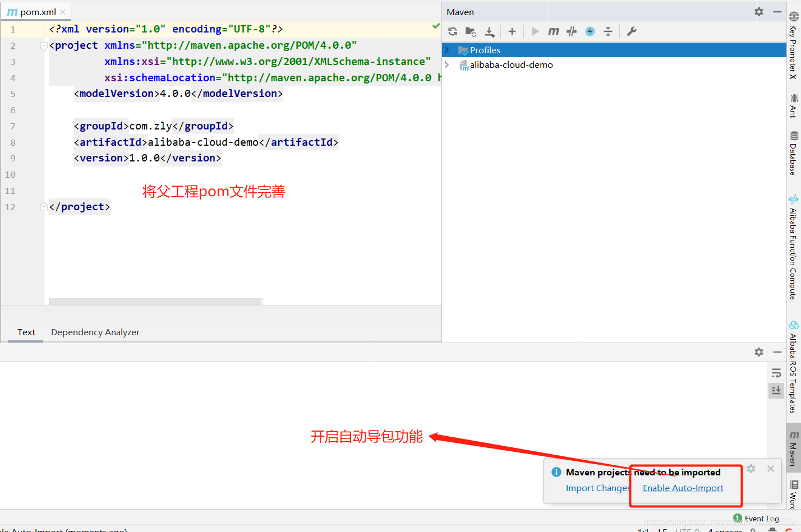The image size is (801, 532).
Task: Open Dependency Analyzer tab
Action: pyautogui.click(x=95, y=332)
